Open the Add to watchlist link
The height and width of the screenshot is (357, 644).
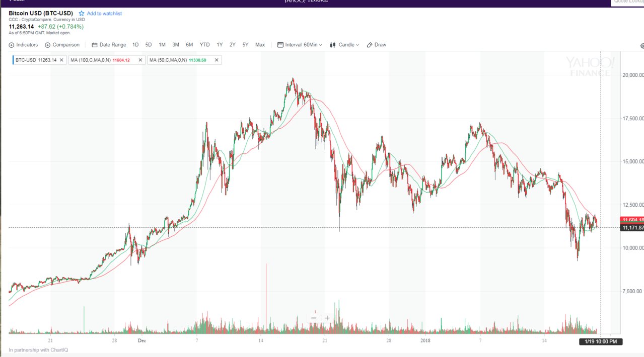104,13
